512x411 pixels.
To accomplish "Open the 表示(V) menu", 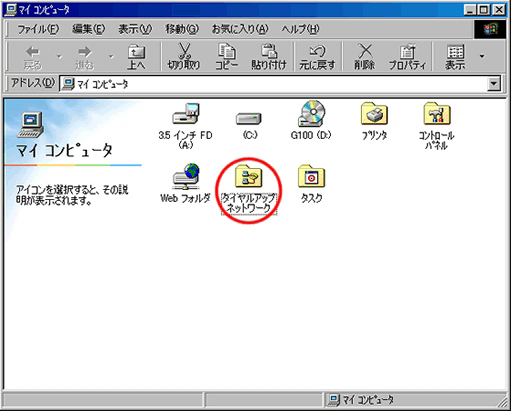I will 135,29.
